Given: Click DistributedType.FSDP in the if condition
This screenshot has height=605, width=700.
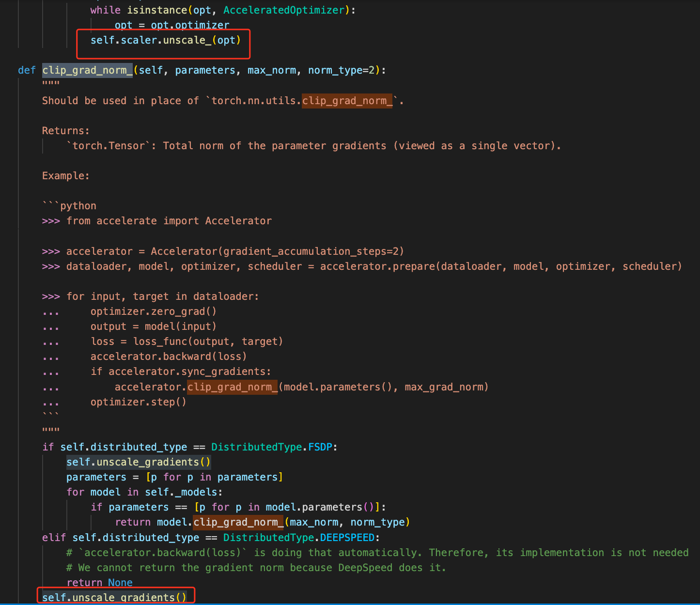Looking at the screenshot, I should [256, 447].
